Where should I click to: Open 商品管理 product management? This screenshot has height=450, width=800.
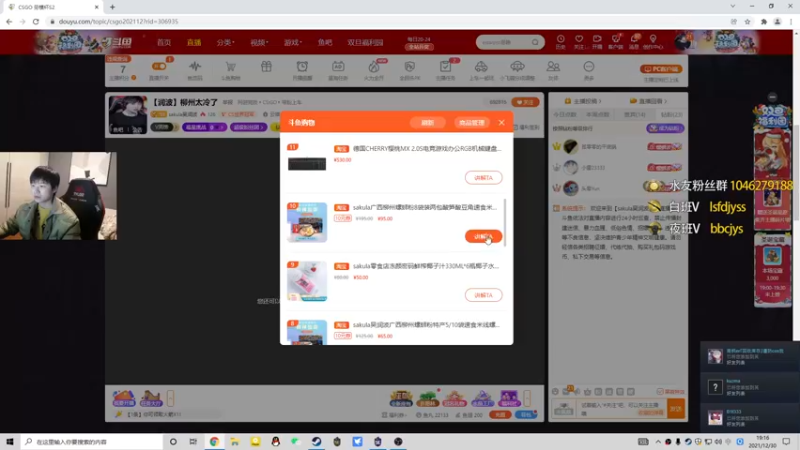471,122
